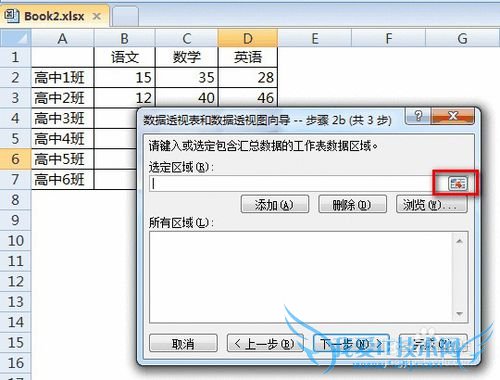Image resolution: width=500 pixels, height=380 pixels.
Task: Click the 取消 button
Action: tap(183, 343)
